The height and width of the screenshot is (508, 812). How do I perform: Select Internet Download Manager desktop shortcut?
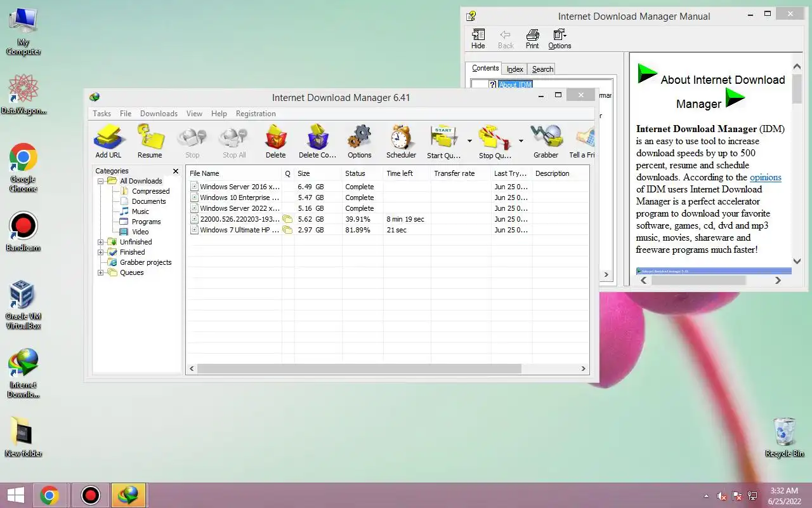tap(23, 373)
